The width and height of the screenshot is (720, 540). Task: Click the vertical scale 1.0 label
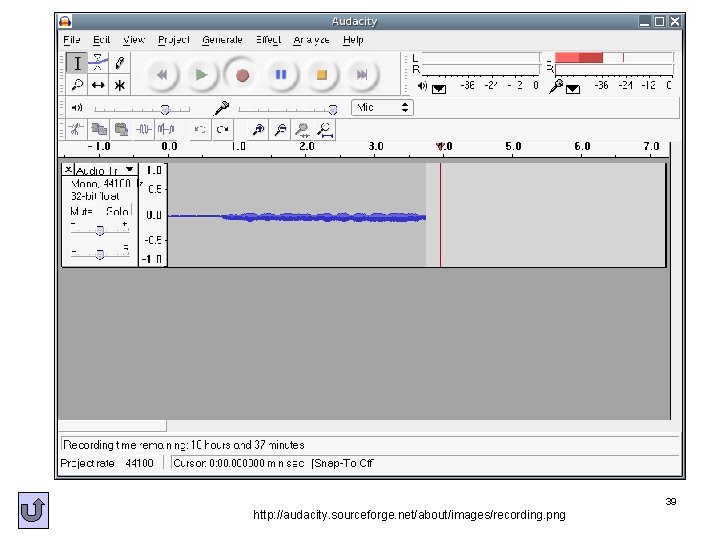(154, 170)
